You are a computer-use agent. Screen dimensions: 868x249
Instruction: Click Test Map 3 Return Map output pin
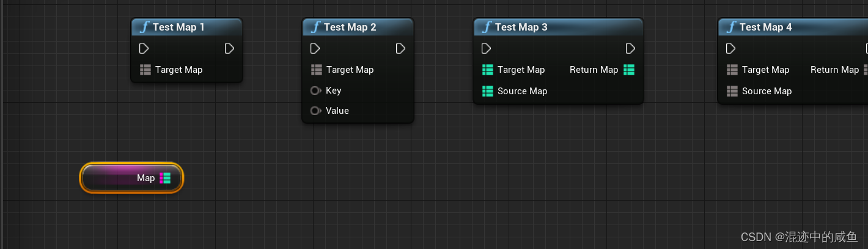click(x=629, y=70)
